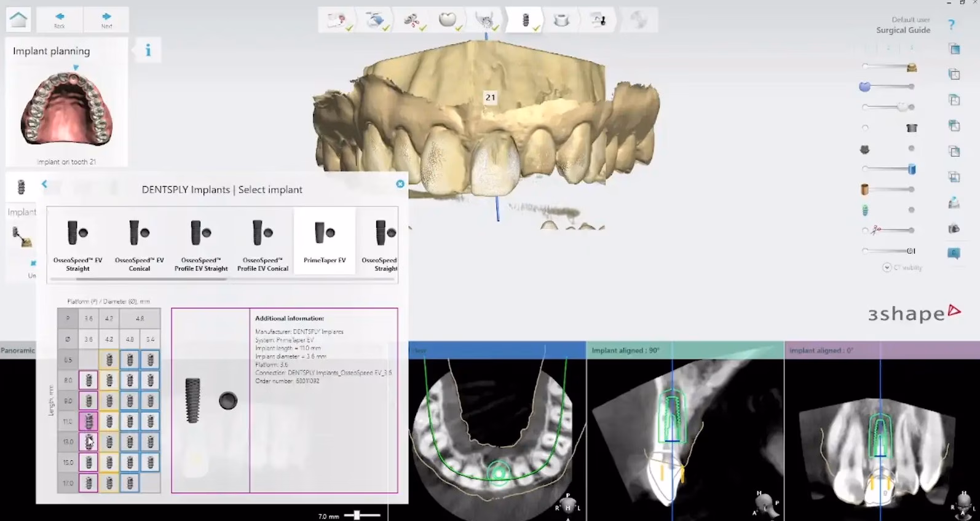The width and height of the screenshot is (980, 521).
Task: Toggle the implant visibility icon
Action: click(x=865, y=210)
